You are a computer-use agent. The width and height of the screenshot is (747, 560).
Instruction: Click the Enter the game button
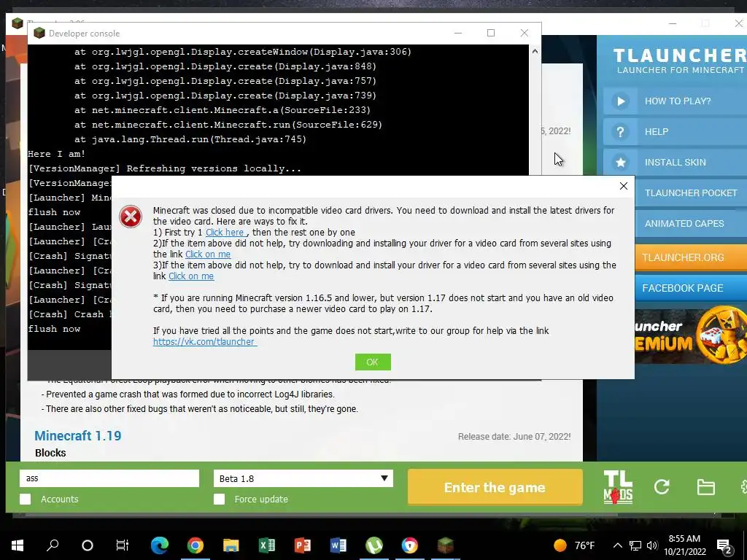click(495, 487)
